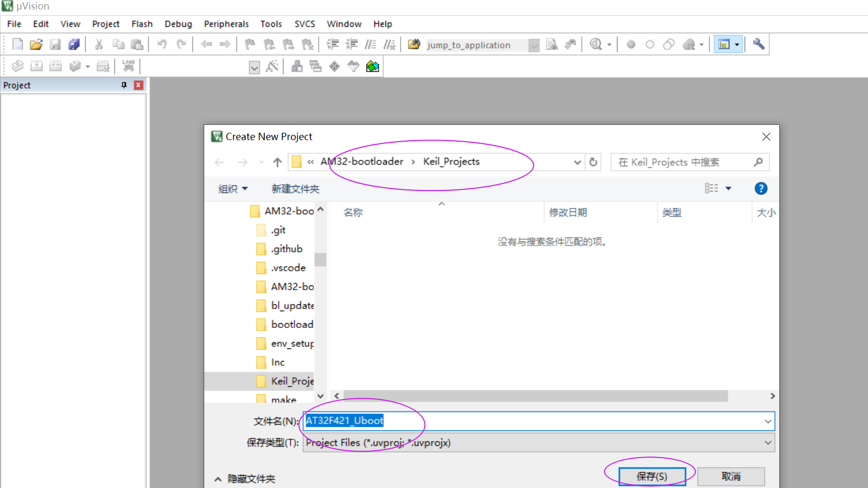Open Target Options with the magic wand icon
The image size is (868, 488).
pyautogui.click(x=272, y=66)
